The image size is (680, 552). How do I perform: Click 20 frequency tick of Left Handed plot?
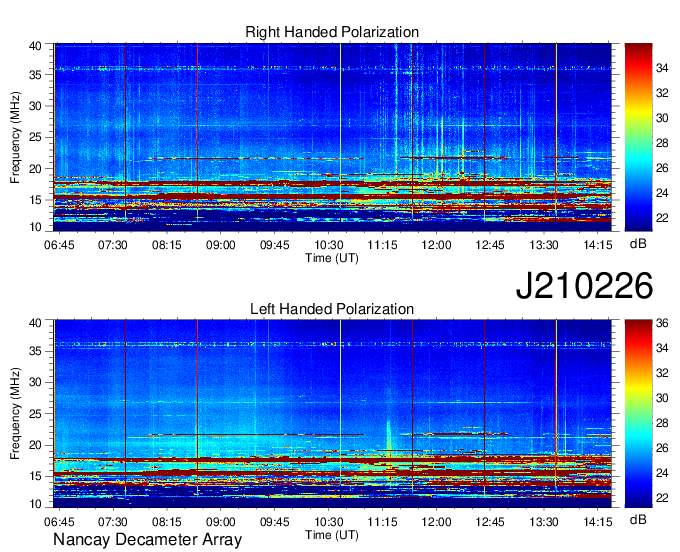[35, 445]
